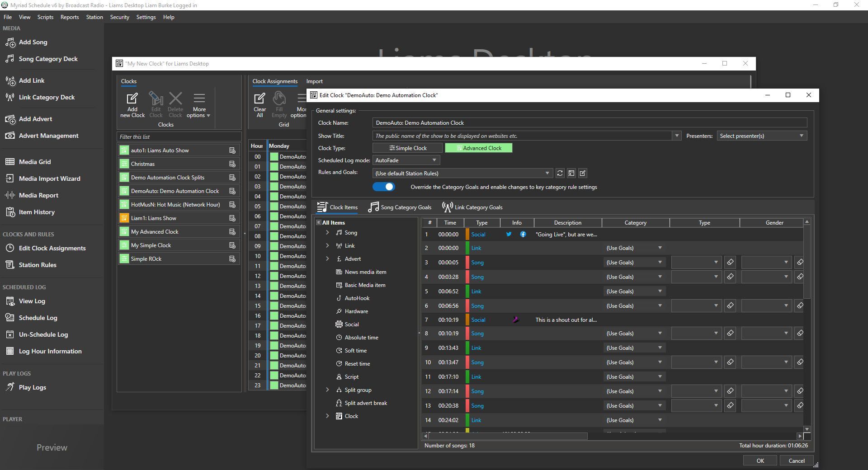The image size is (868, 470).
Task: Click the OK button in Edit Clock dialog
Action: tap(759, 461)
